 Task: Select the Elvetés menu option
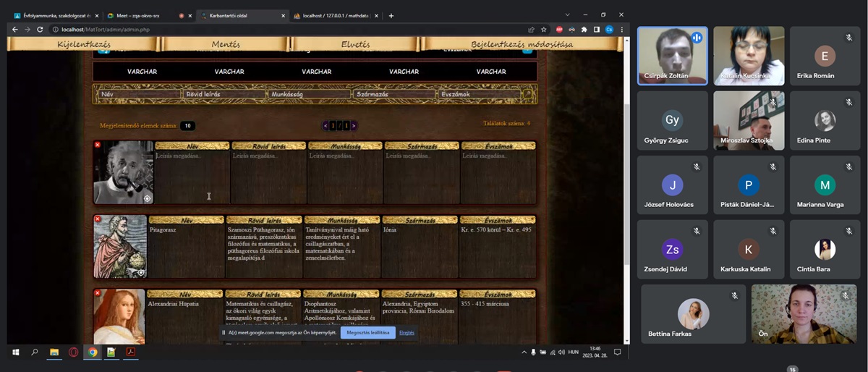(355, 45)
